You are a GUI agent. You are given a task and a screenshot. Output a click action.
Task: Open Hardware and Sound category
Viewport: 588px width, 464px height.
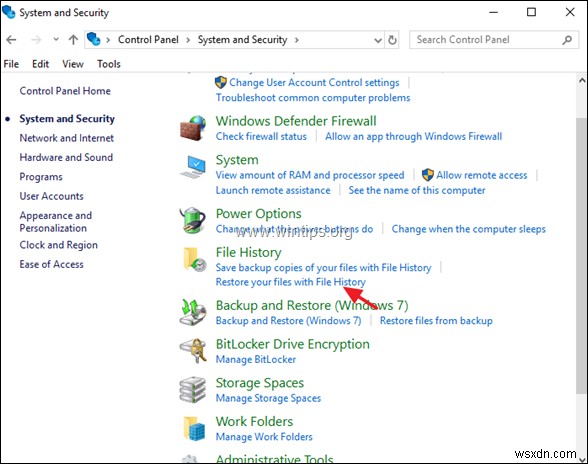66,158
